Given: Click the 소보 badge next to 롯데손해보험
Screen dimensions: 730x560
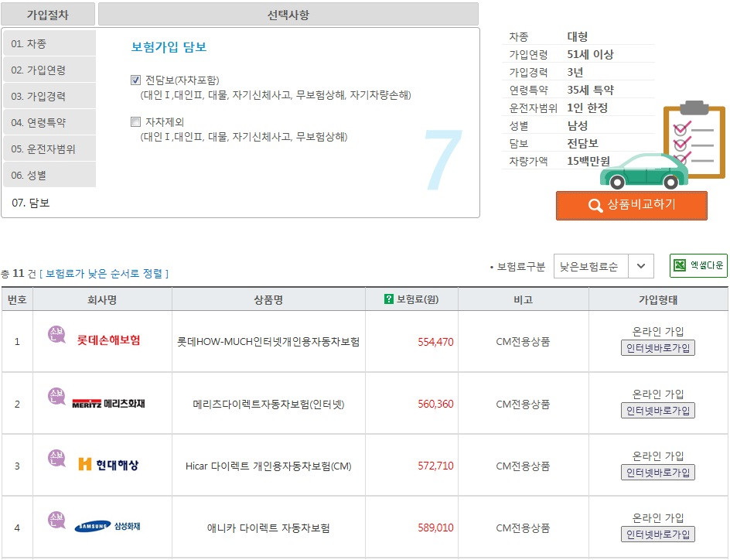Looking at the screenshot, I should pyautogui.click(x=56, y=334).
